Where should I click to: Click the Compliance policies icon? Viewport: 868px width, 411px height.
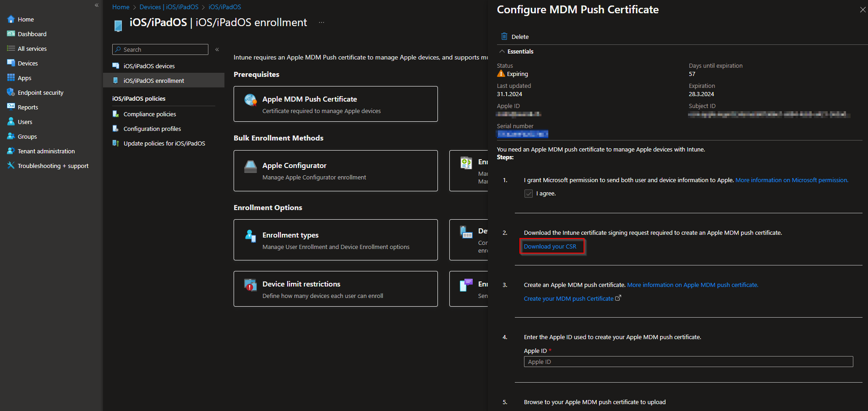116,114
